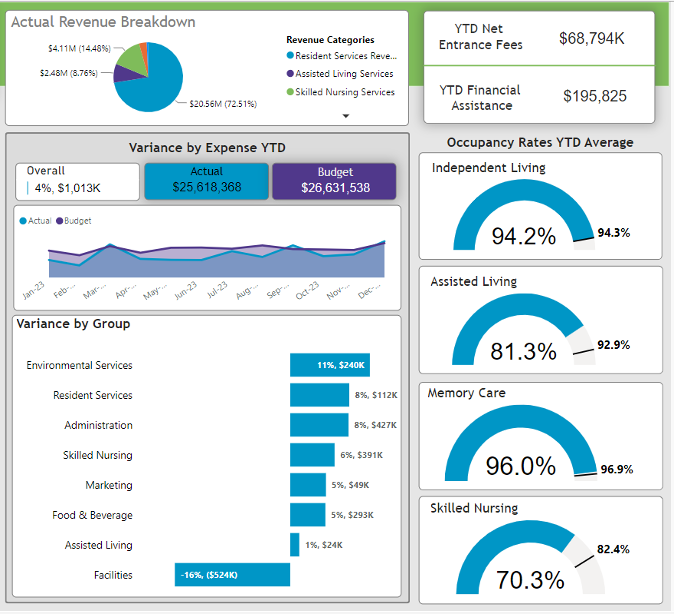Expand the Revenue Categories legend down arrow
Image resolution: width=674 pixels, height=614 pixels.
(346, 116)
